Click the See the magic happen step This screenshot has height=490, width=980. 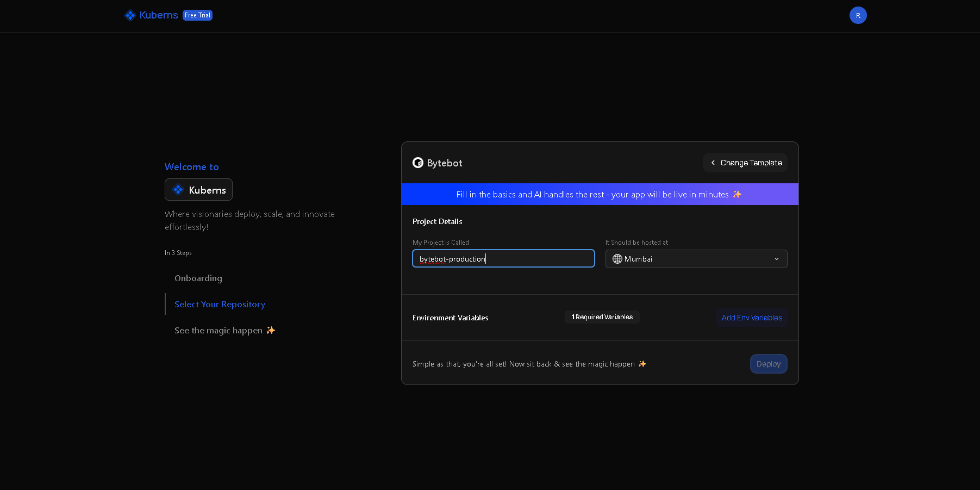tap(217, 330)
